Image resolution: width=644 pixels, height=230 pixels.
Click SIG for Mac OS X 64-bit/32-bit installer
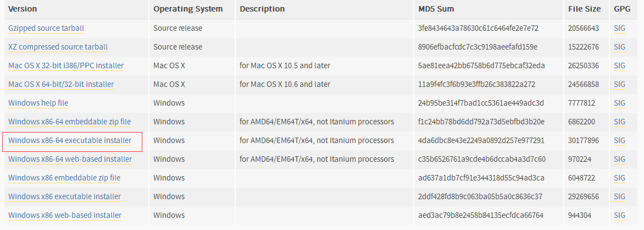coord(620,84)
